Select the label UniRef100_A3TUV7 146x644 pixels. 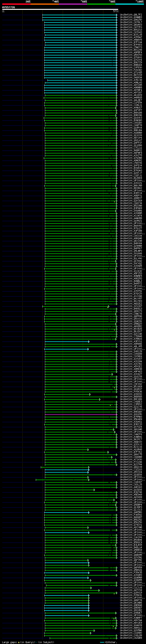(131, 359)
